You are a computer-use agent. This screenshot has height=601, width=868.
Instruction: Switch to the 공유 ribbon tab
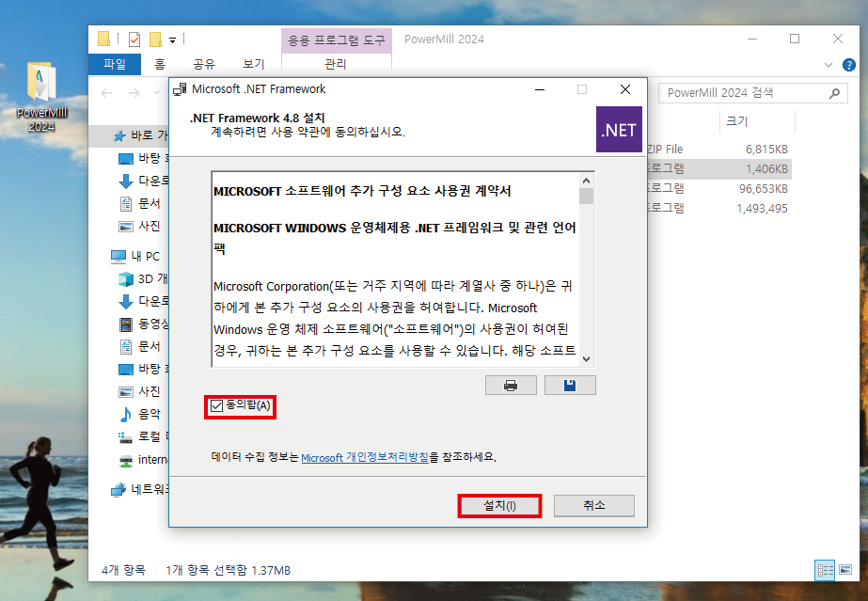tap(204, 64)
